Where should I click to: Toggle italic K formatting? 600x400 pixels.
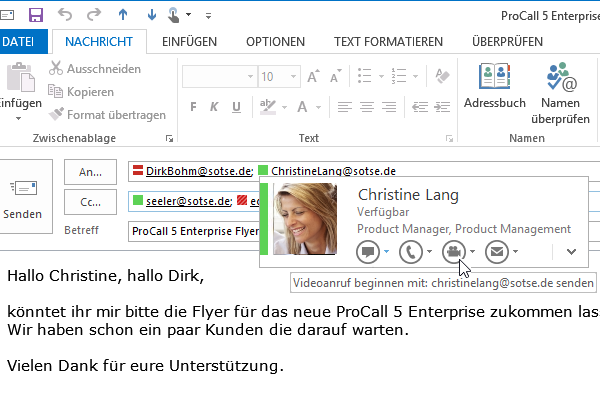point(214,107)
